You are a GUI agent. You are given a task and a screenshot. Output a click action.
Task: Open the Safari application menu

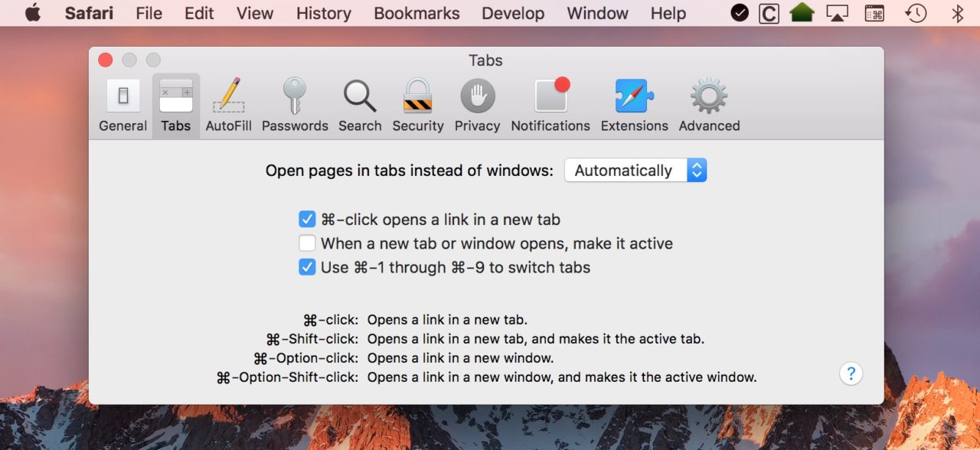coord(89,13)
